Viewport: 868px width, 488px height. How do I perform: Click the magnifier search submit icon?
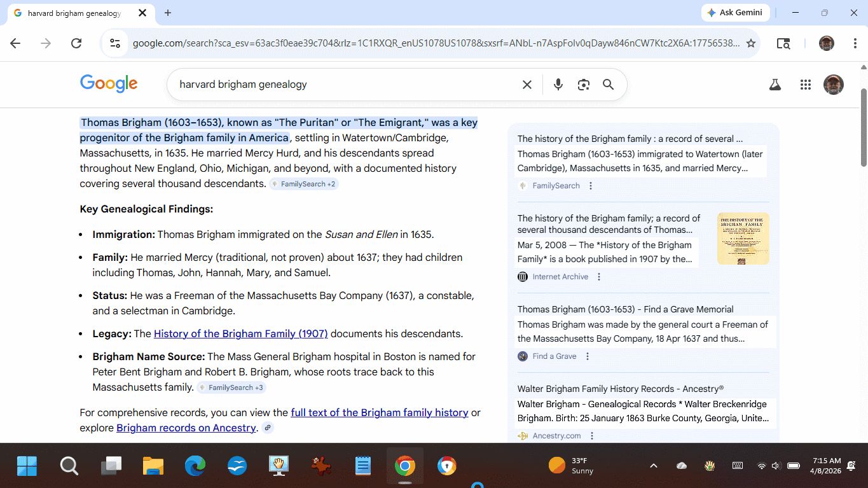coord(608,85)
